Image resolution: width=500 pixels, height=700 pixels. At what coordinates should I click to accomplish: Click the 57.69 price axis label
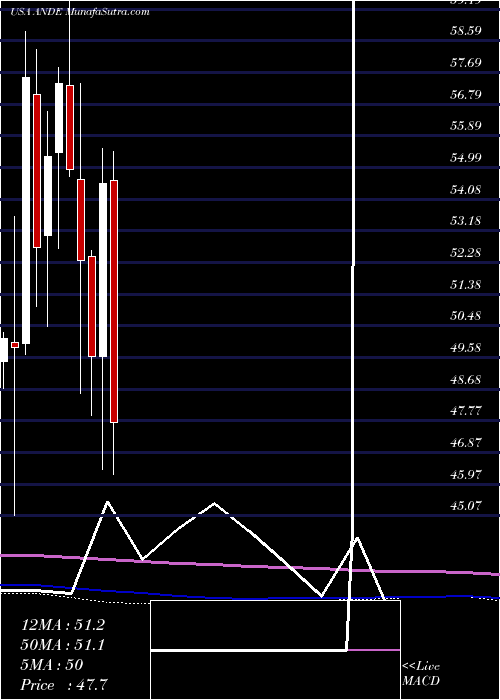(466, 63)
